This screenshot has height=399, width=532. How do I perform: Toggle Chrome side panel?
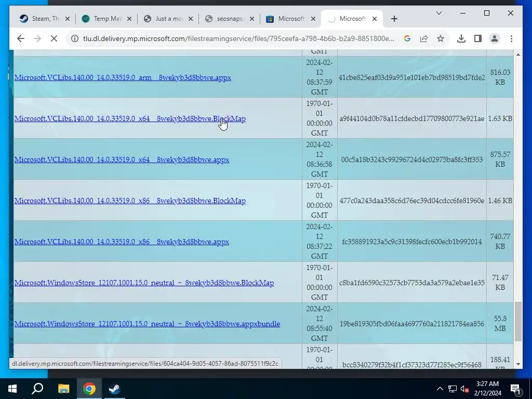(x=478, y=38)
